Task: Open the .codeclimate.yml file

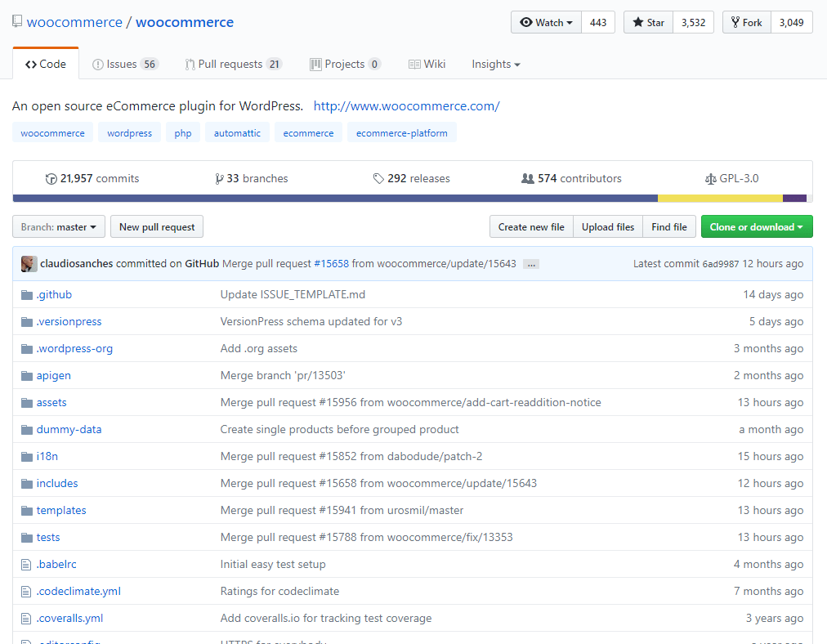Action: pos(78,592)
